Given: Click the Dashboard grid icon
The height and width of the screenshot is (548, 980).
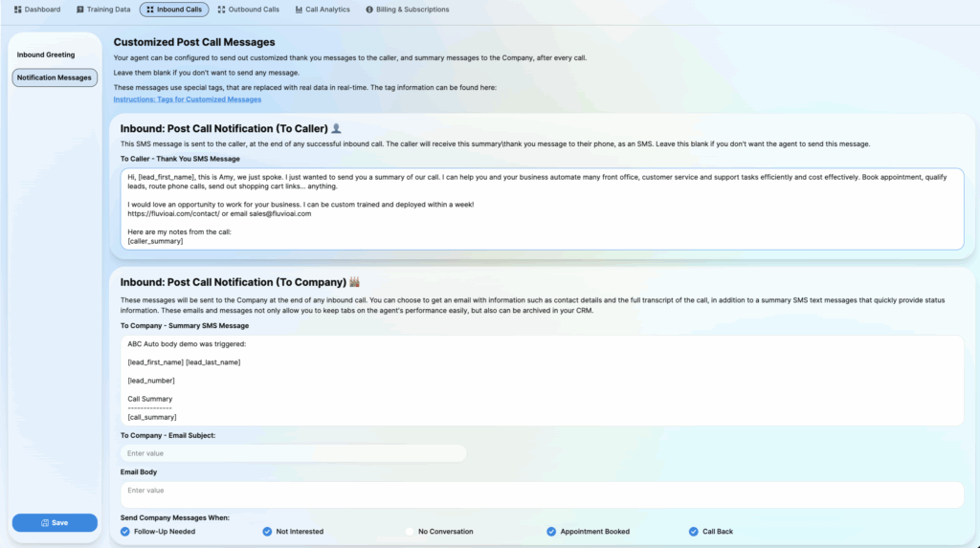Looking at the screenshot, I should coord(17,10).
